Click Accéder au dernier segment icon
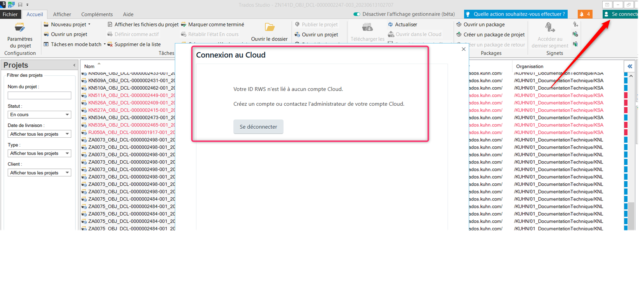The height and width of the screenshot is (305, 644). click(x=550, y=27)
